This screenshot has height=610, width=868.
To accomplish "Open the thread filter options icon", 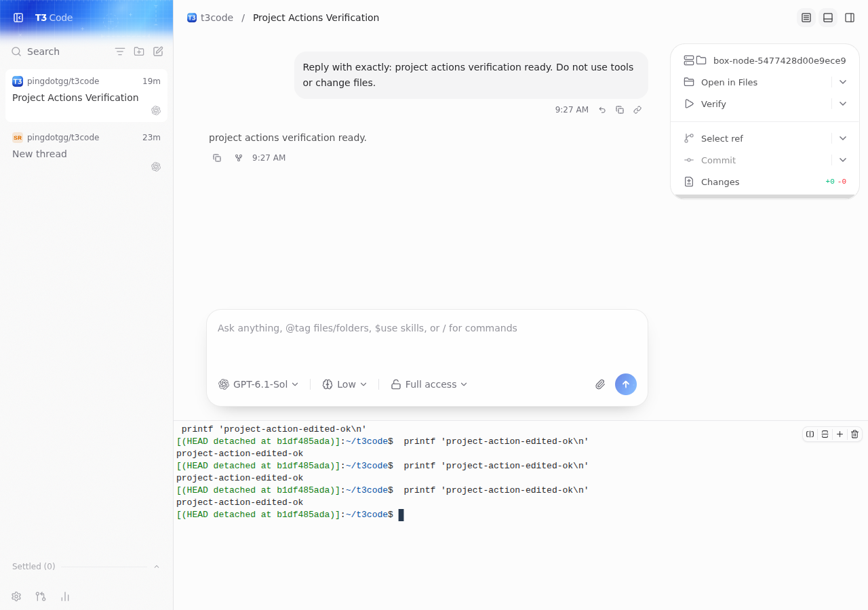I will [120, 52].
